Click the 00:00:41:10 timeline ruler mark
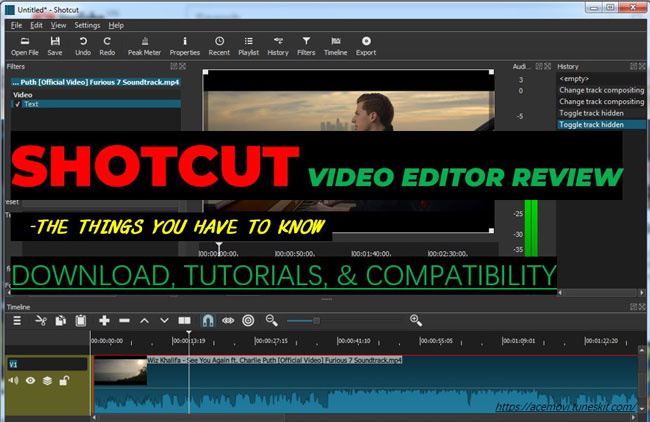 coord(354,341)
